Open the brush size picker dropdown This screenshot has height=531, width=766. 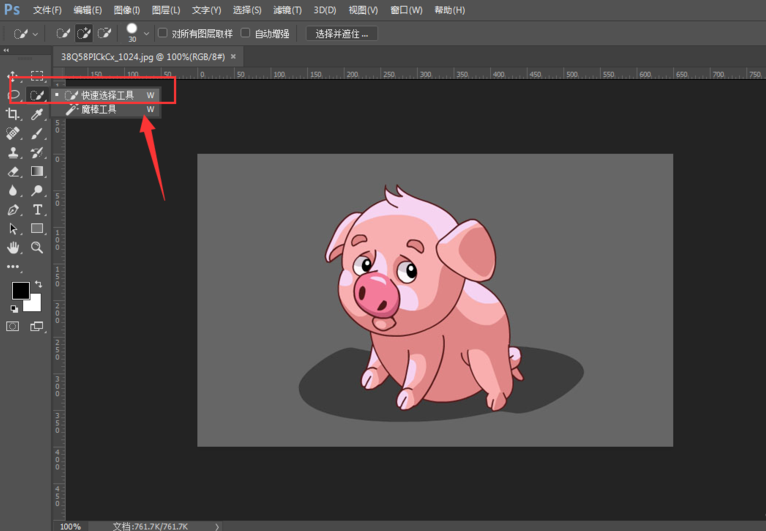(x=147, y=33)
